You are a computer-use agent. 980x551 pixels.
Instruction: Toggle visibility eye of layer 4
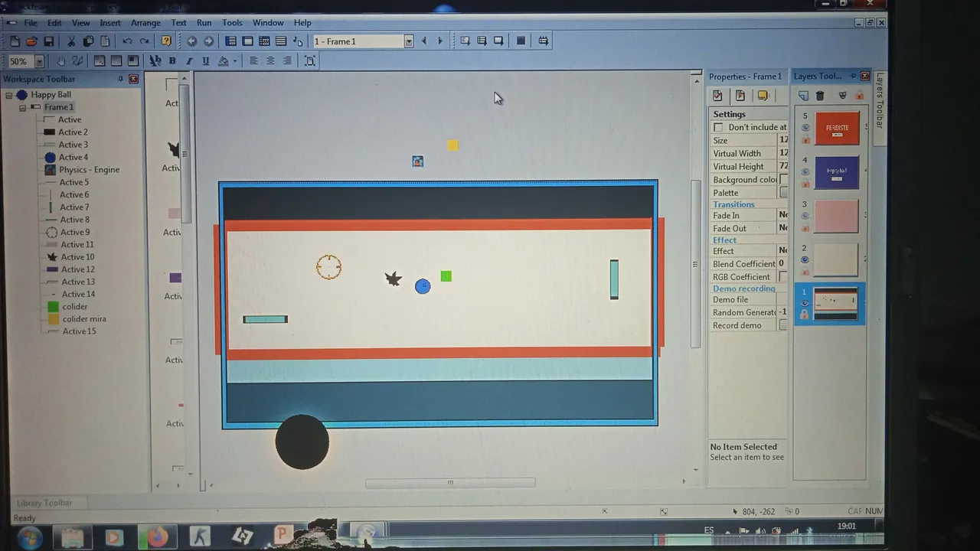pos(805,172)
